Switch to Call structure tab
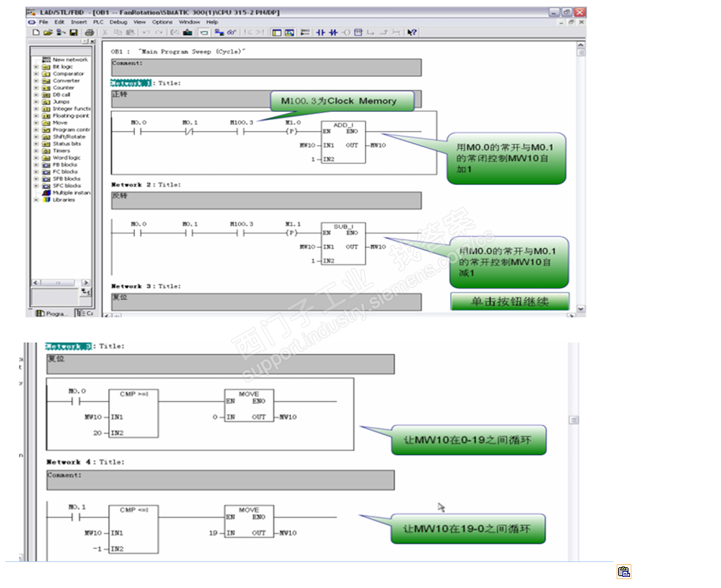Image resolution: width=721 pixels, height=588 pixels. point(84,313)
